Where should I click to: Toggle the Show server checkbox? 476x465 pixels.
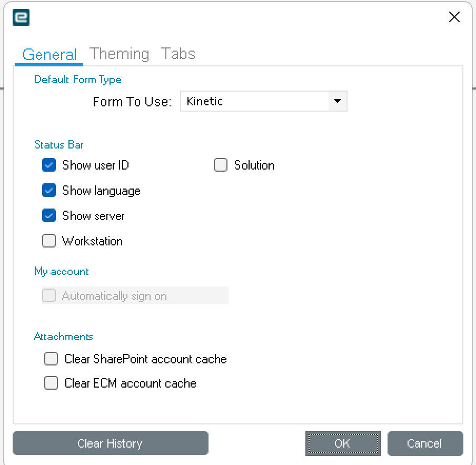[49, 216]
